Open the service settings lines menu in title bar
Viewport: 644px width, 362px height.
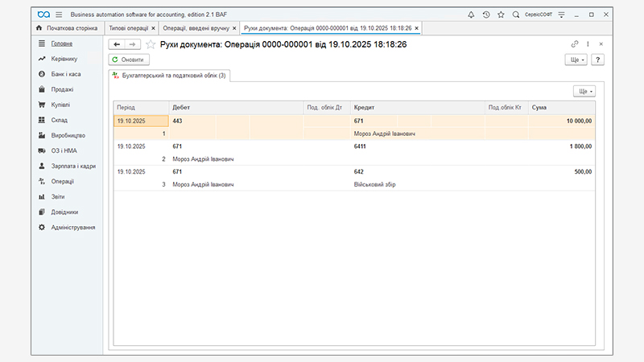tap(561, 14)
